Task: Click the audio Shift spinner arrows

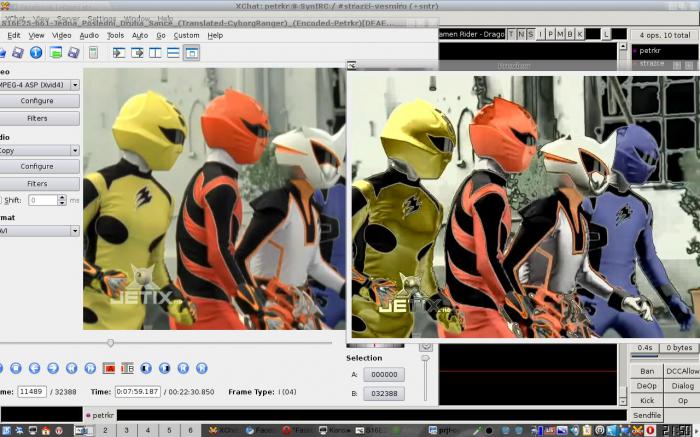Action: [x=62, y=200]
